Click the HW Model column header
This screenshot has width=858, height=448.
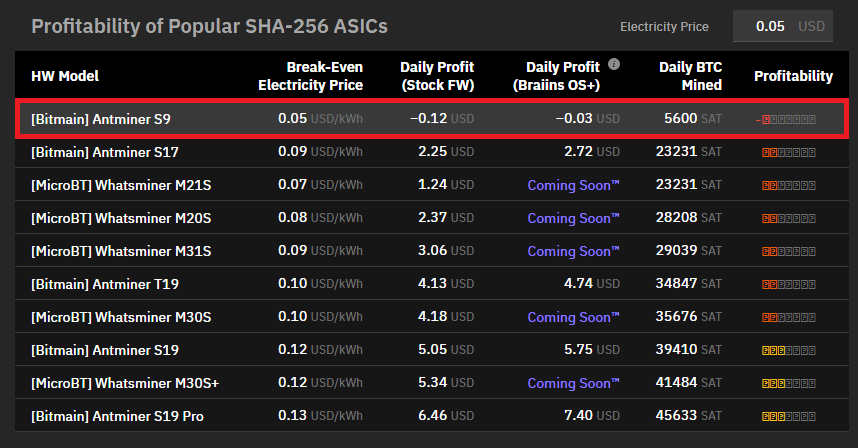pos(65,76)
